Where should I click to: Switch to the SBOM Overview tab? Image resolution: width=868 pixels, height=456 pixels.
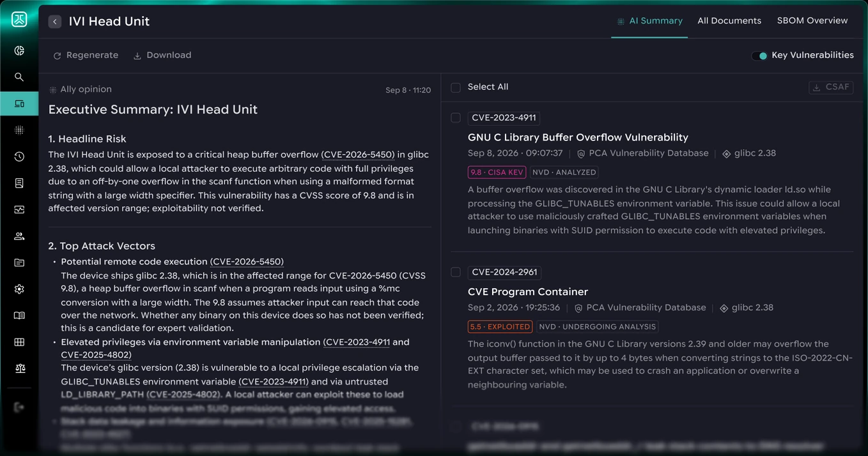tap(812, 21)
